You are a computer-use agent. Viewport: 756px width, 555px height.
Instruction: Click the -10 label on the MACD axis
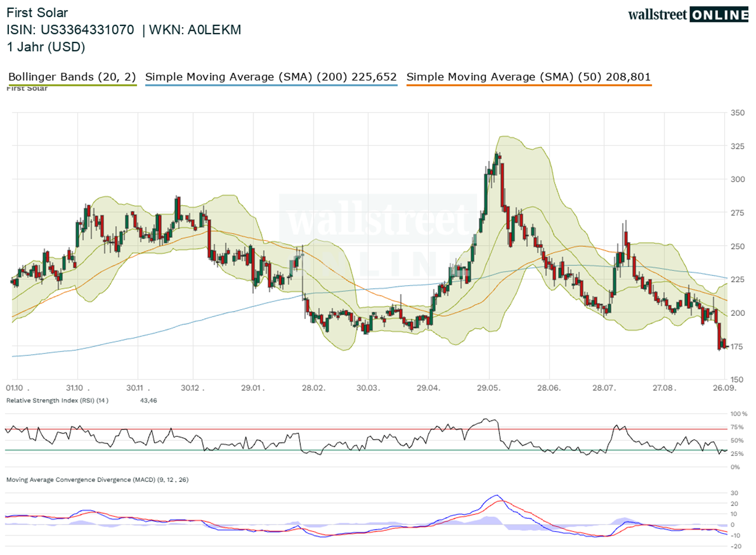click(x=735, y=536)
